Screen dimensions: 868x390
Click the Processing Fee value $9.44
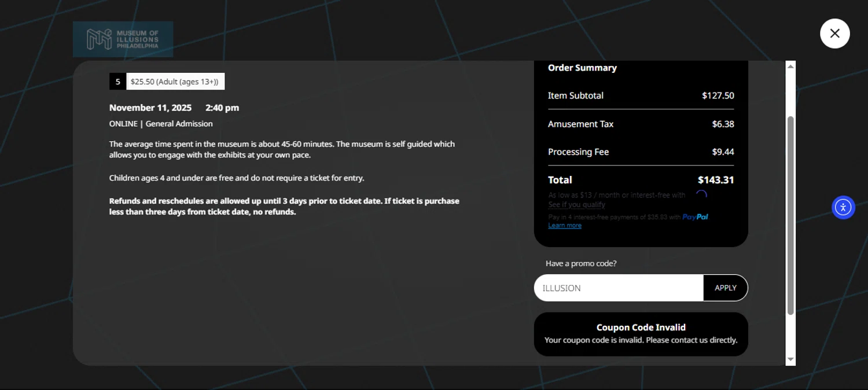tap(723, 152)
